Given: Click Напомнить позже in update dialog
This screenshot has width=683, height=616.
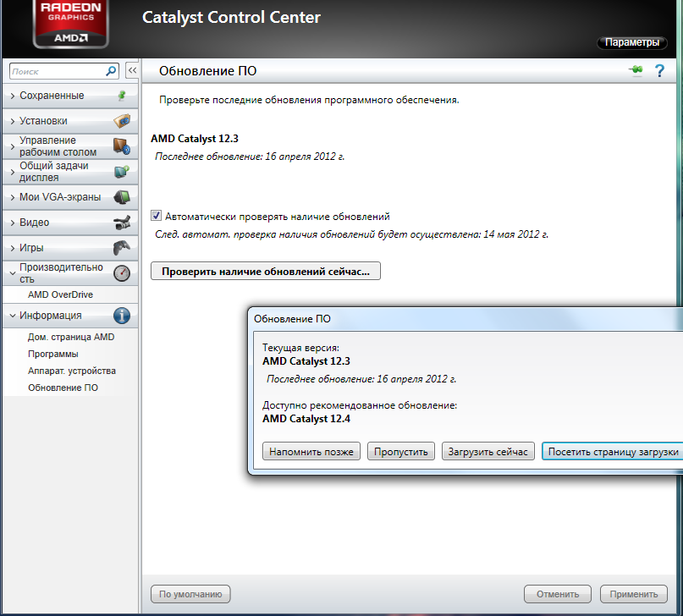Looking at the screenshot, I should (311, 452).
